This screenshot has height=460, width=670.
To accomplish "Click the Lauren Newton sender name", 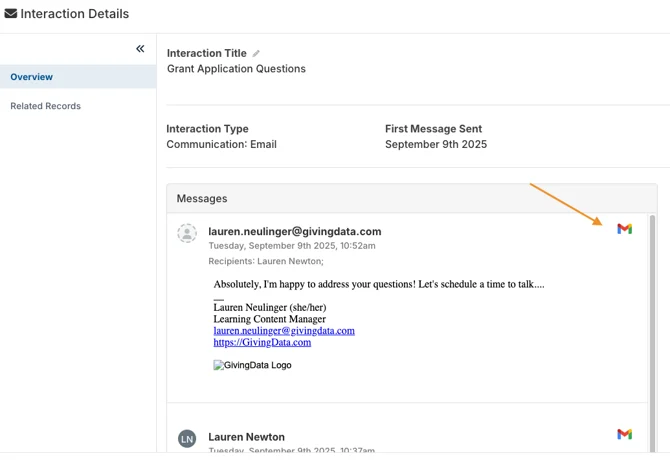I will click(246, 437).
